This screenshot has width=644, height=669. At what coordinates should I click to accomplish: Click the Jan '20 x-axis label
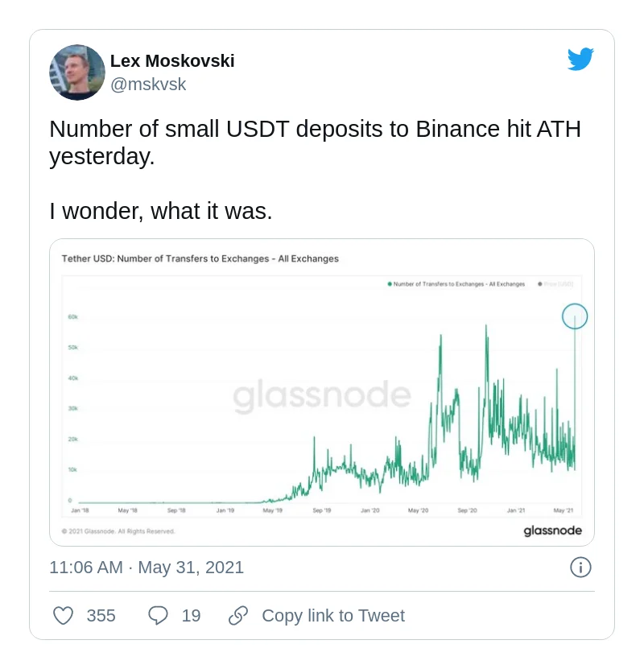click(370, 510)
